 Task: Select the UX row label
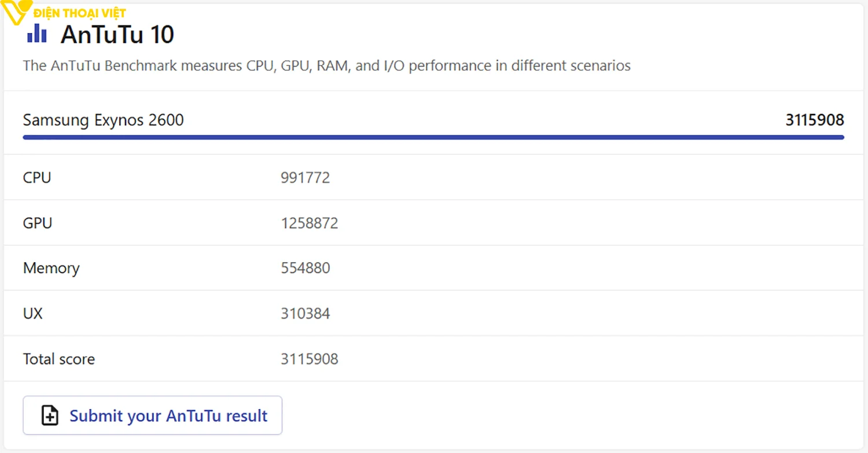(x=32, y=314)
